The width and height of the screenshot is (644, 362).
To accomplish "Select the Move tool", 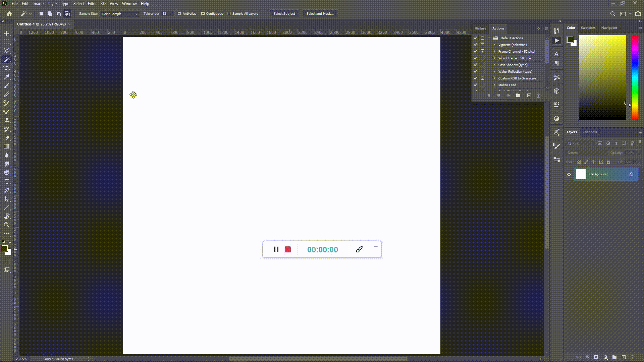I will (x=6, y=33).
